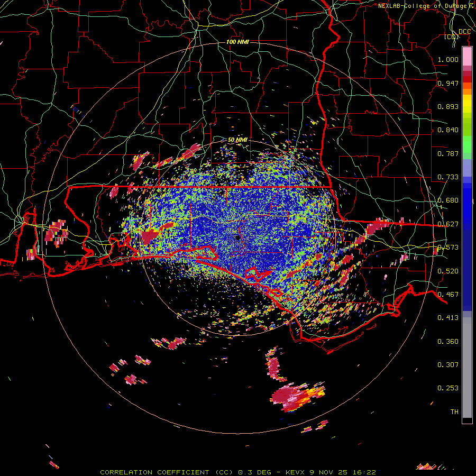The image size is (476, 476).
Task: Click the 1.000 legend value
Action: pos(448,59)
